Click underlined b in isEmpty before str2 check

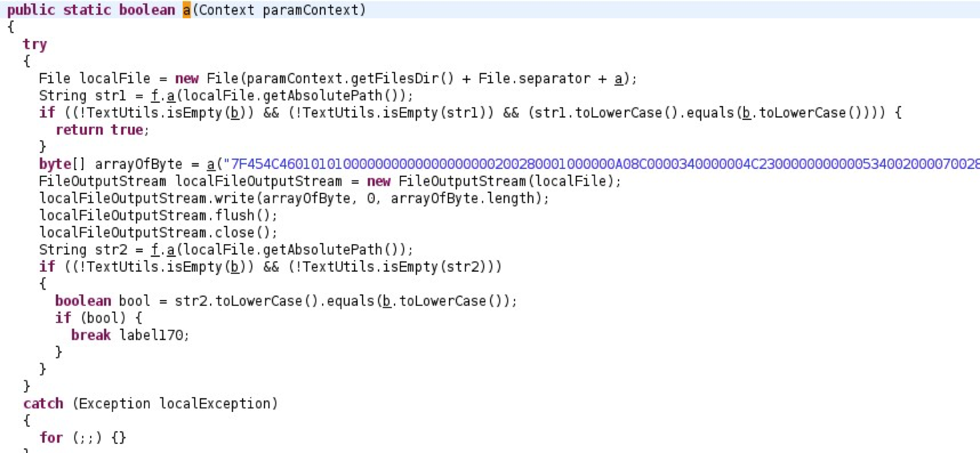[x=234, y=267]
